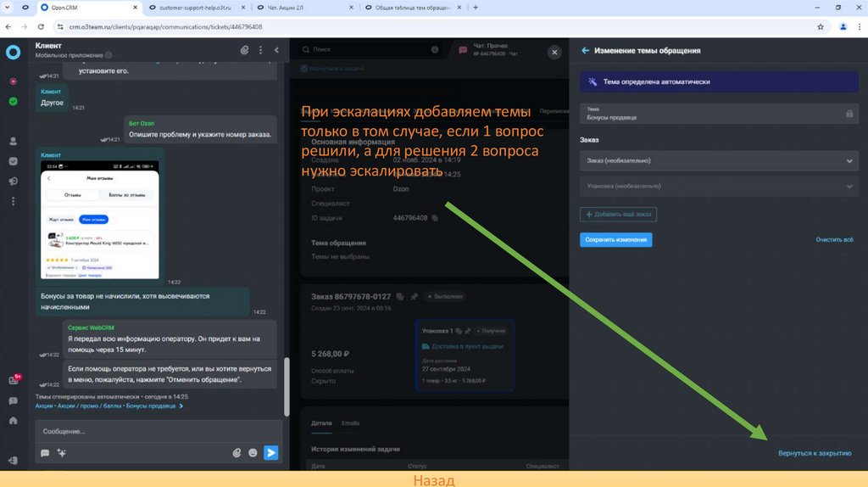This screenshot has height=487, width=868.
Task: Switch to the Общая таблица тем browser tab
Action: point(413,8)
